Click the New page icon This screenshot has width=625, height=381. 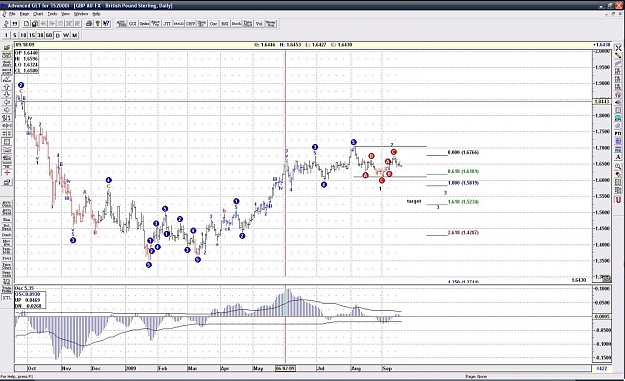coord(26,24)
